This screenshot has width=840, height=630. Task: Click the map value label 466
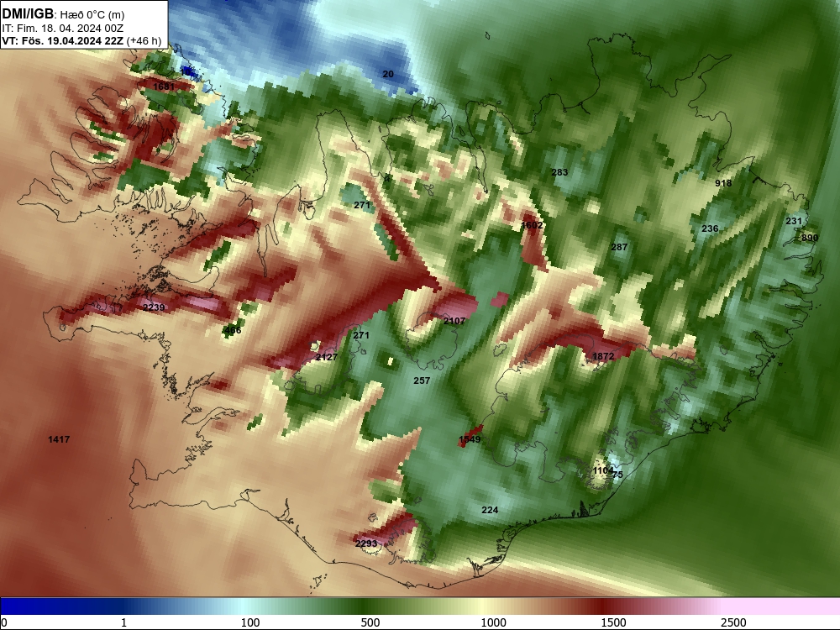(233, 330)
